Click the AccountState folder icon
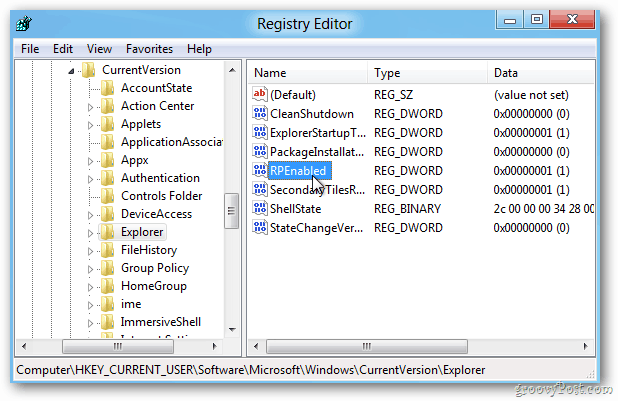This screenshot has height=401, width=618. tap(107, 88)
